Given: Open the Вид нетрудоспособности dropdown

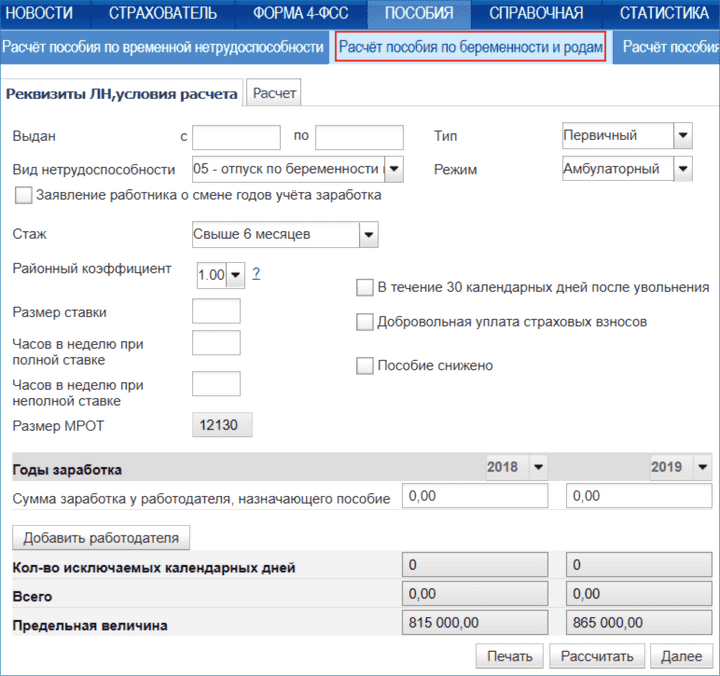Looking at the screenshot, I should [x=393, y=169].
